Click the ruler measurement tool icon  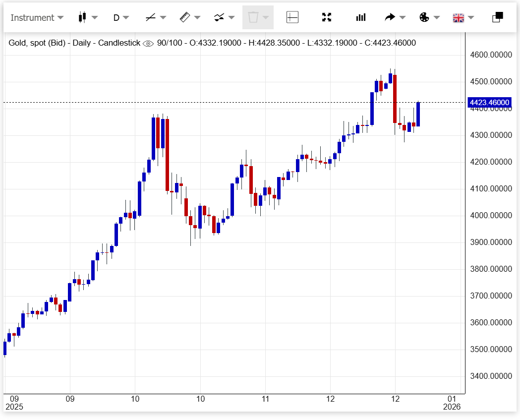click(x=184, y=17)
